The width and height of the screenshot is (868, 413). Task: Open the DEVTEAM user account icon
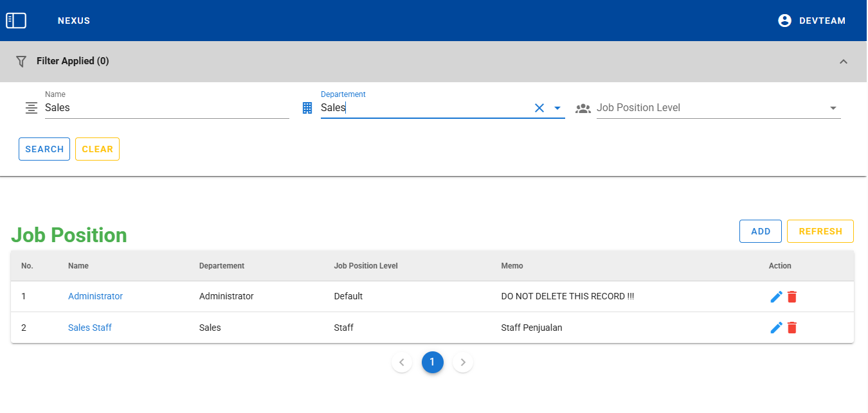click(784, 21)
